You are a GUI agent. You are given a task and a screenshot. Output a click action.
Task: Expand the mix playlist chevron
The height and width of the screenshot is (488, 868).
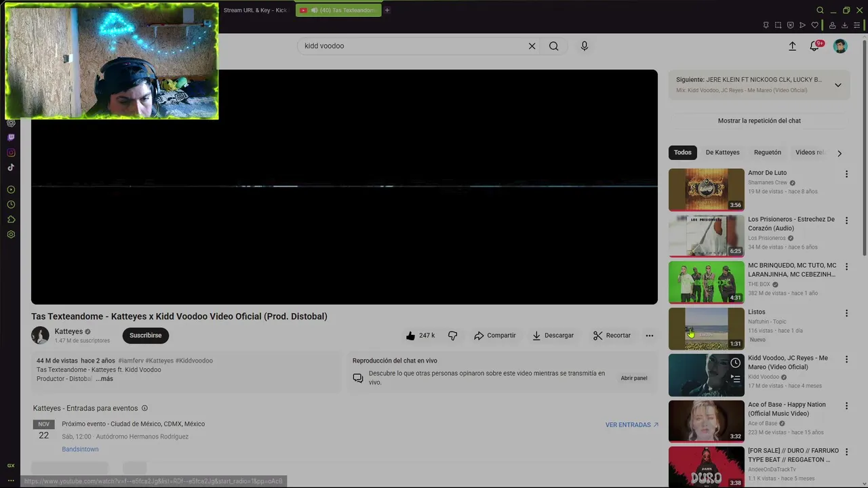coord(838,85)
